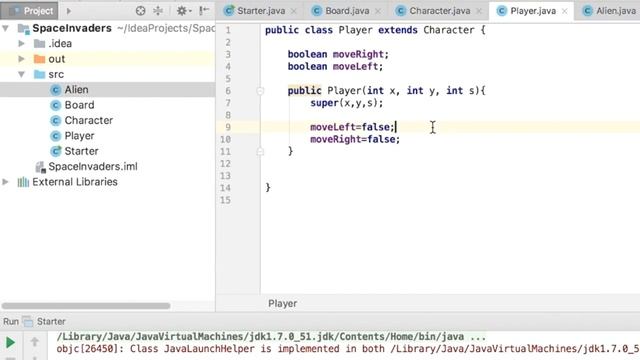Click the Run tool window label

(x=11, y=322)
